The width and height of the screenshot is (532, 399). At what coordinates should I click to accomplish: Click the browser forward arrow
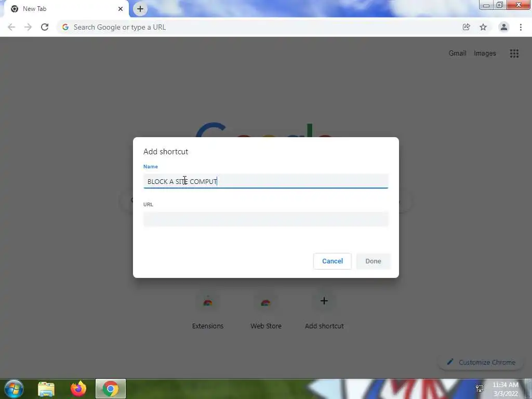[x=28, y=27]
